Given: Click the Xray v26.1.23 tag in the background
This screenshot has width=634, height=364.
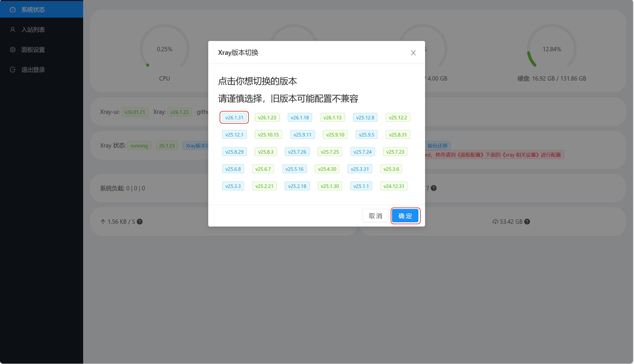Looking at the screenshot, I should point(179,112).
